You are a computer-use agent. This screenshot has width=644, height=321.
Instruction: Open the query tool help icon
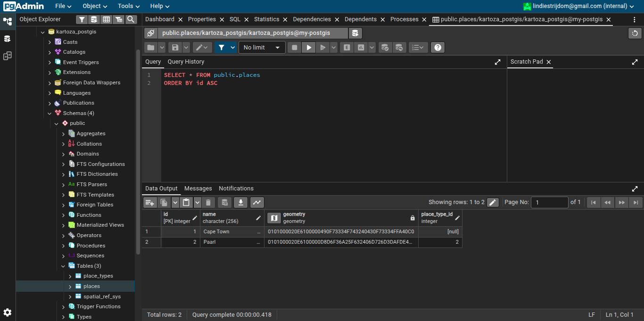coord(438,48)
